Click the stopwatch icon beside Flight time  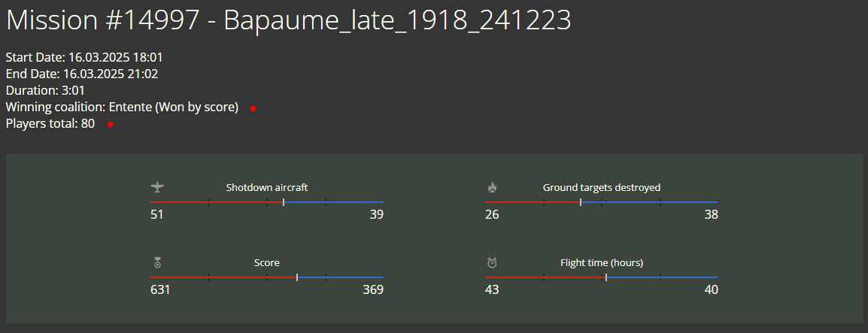pos(492,263)
